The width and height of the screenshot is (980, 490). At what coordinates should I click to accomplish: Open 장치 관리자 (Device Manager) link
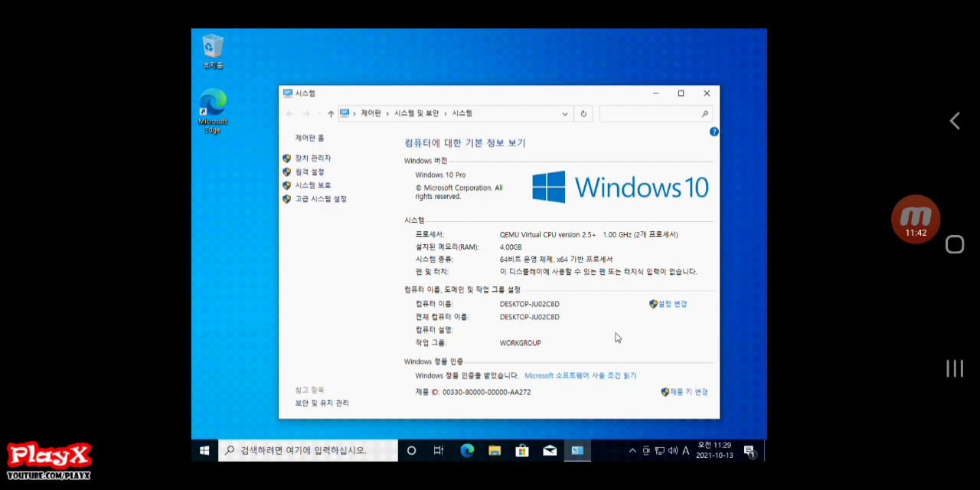[x=312, y=158]
